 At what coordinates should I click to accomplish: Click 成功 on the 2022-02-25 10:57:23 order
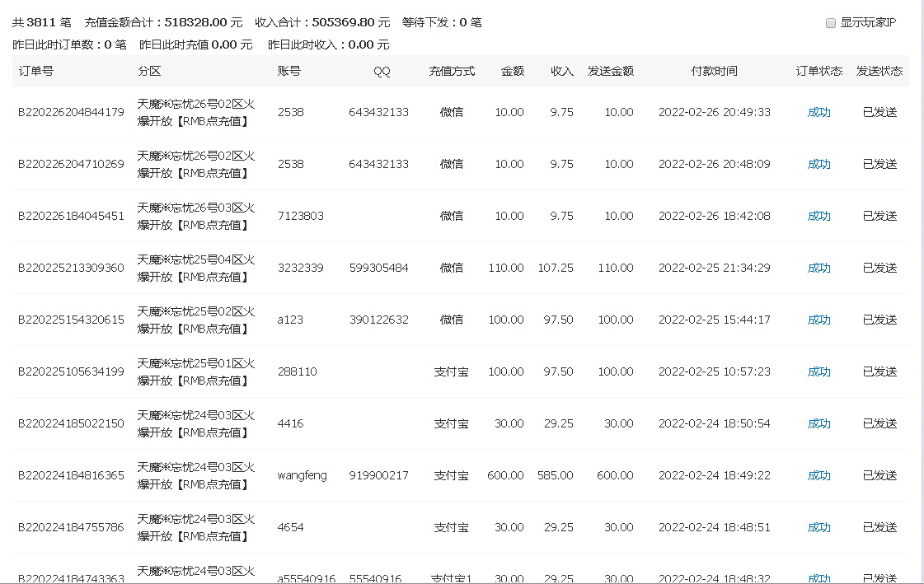click(818, 371)
